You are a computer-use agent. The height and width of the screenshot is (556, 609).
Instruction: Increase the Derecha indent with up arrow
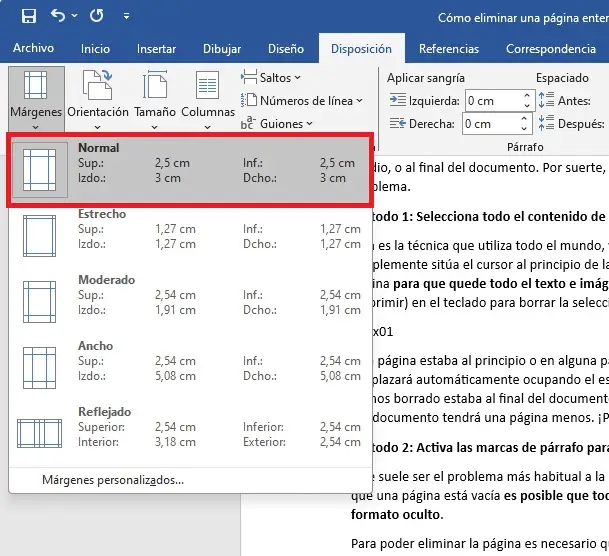pos(524,118)
